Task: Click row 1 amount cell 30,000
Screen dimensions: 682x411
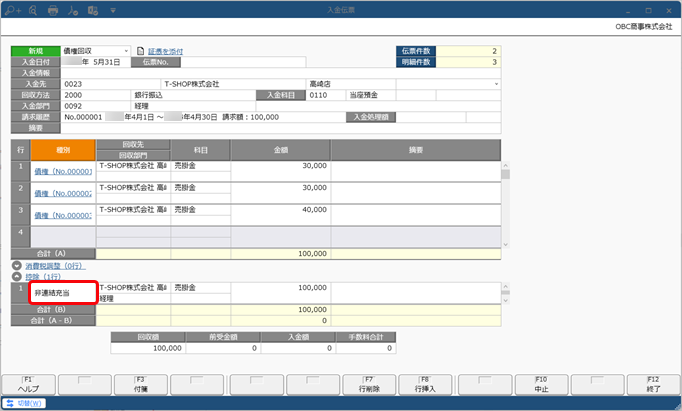Action: coord(281,171)
